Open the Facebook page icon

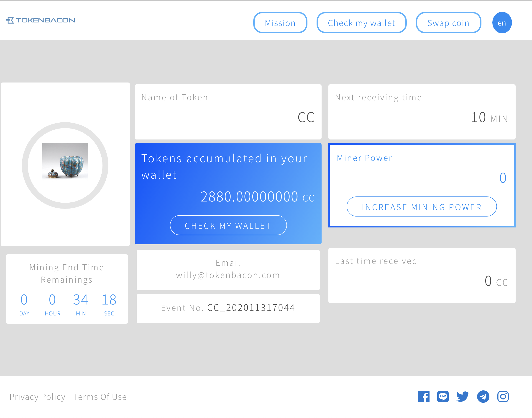click(x=424, y=397)
